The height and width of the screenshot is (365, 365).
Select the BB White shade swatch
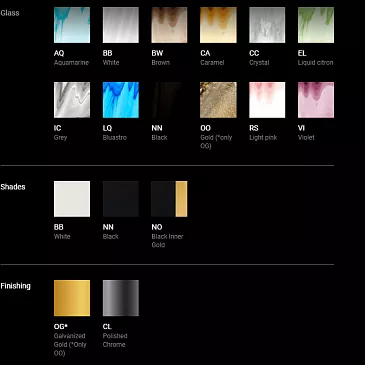(72, 199)
